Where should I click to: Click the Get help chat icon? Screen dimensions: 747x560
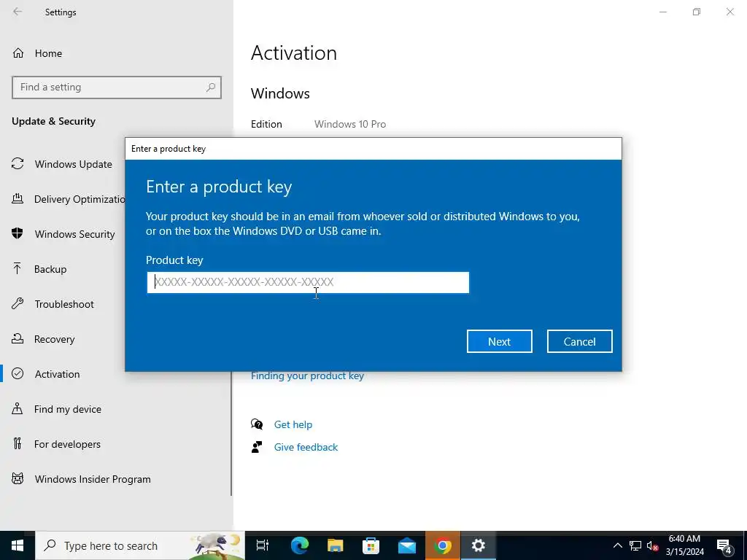[257, 424]
